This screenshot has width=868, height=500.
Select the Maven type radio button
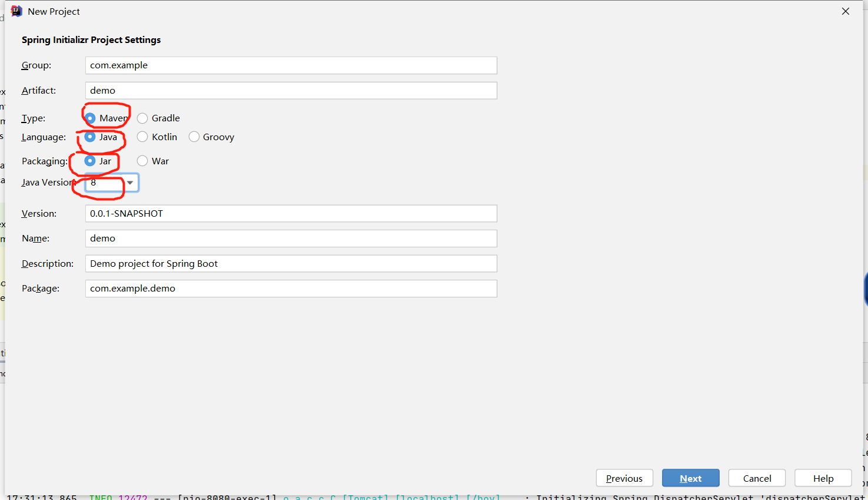click(90, 118)
